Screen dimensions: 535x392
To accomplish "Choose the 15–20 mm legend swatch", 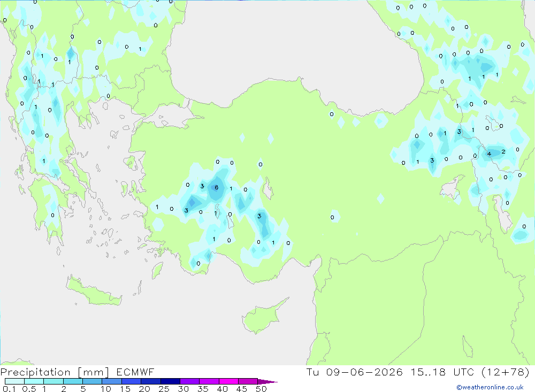I will 132,381.
